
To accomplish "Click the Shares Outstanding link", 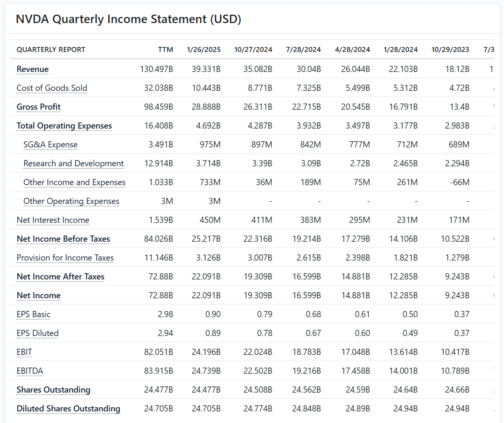I will (x=54, y=390).
